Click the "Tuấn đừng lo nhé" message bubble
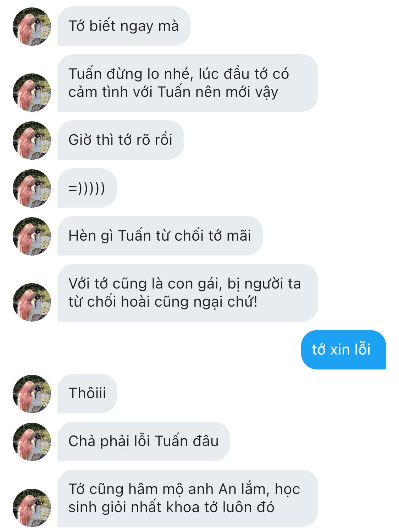This screenshot has width=399, height=532. click(187, 83)
